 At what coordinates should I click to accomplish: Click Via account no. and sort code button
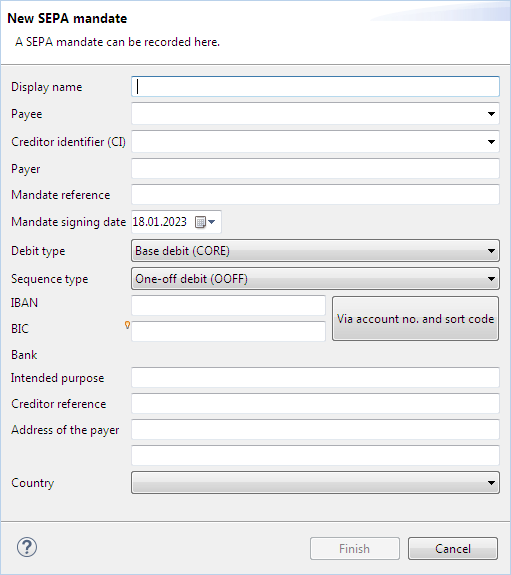click(415, 319)
